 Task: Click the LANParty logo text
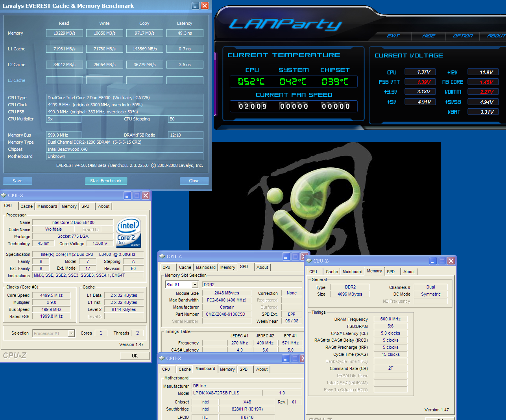click(x=285, y=24)
